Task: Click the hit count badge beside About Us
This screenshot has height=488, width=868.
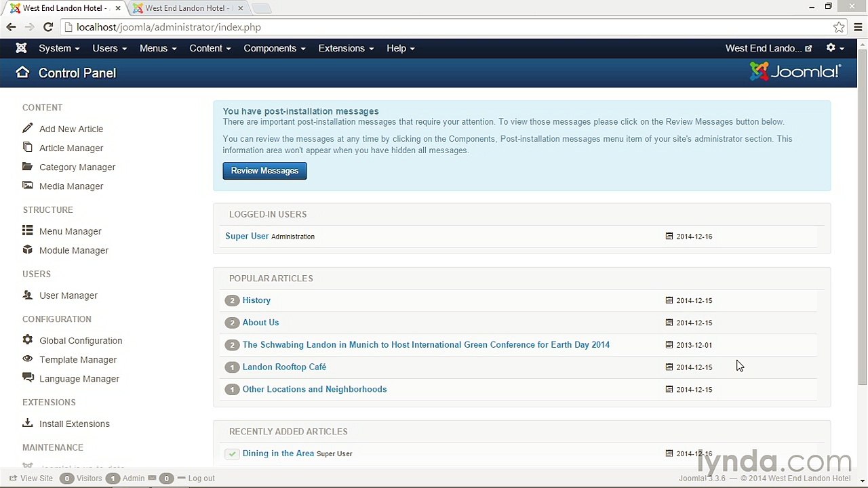Action: (232, 323)
